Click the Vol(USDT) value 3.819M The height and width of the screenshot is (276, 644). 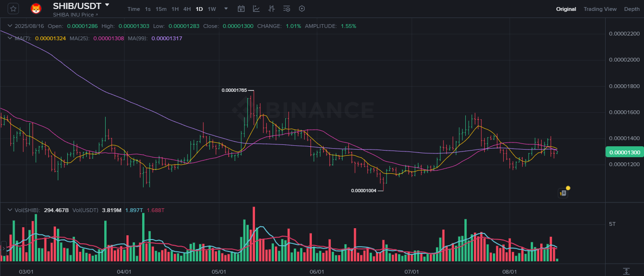[x=111, y=210]
